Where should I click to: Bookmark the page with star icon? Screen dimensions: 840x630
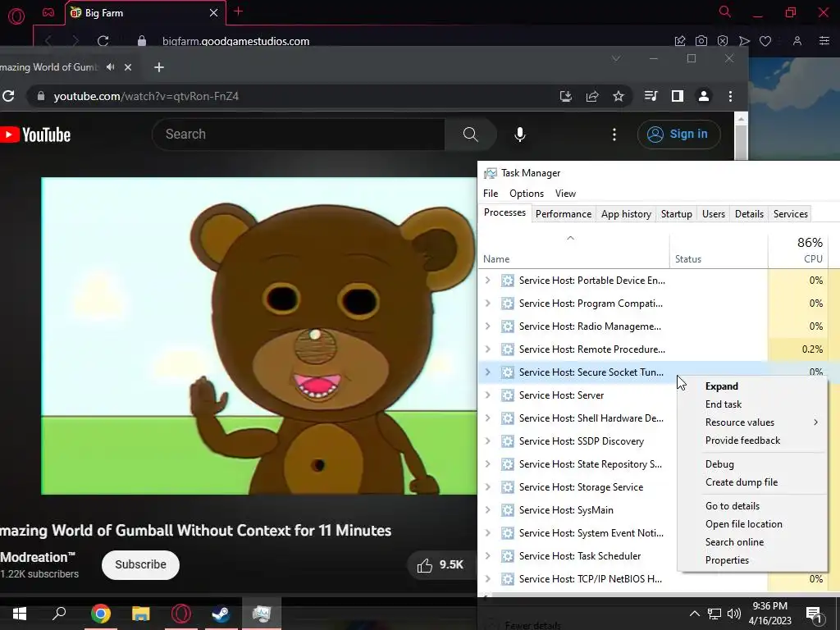(619, 96)
